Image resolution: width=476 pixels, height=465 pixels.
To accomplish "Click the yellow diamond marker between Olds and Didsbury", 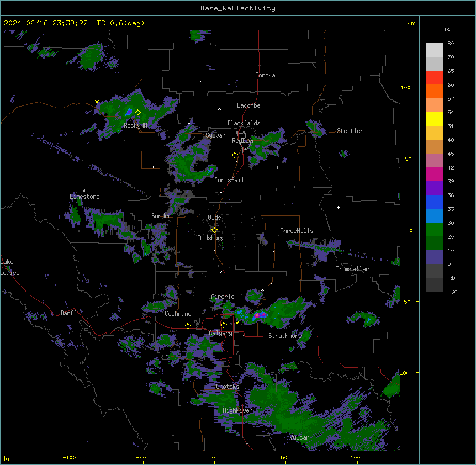I will point(214,230).
